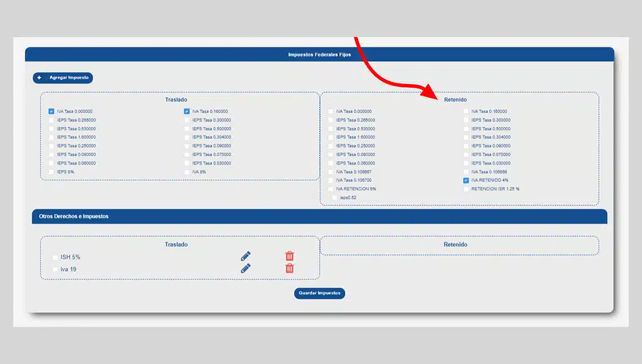Image resolution: width=642 pixels, height=364 pixels.
Task: Click the plus icon on Agregar Impuesto
Action: pyautogui.click(x=39, y=78)
